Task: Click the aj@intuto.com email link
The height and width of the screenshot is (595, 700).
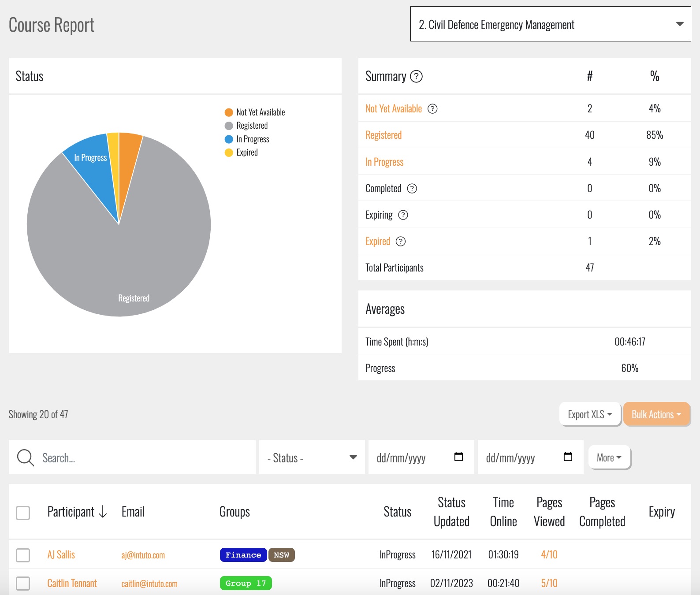Action: (x=143, y=555)
